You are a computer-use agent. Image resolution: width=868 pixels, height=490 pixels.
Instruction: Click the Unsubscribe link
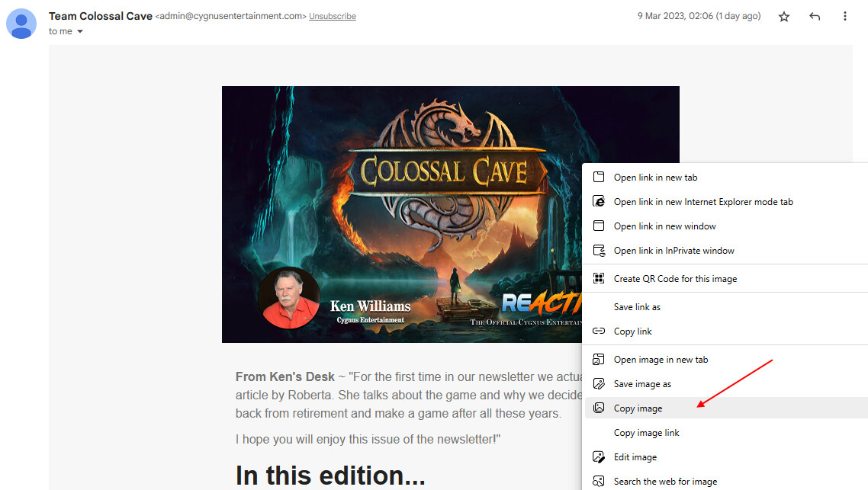coord(332,17)
